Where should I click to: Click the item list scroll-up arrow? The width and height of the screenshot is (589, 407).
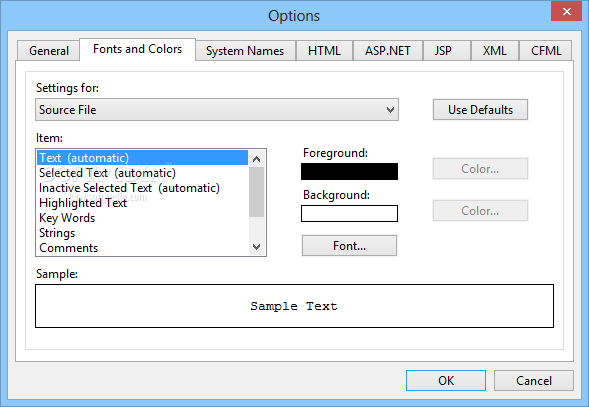click(x=257, y=159)
